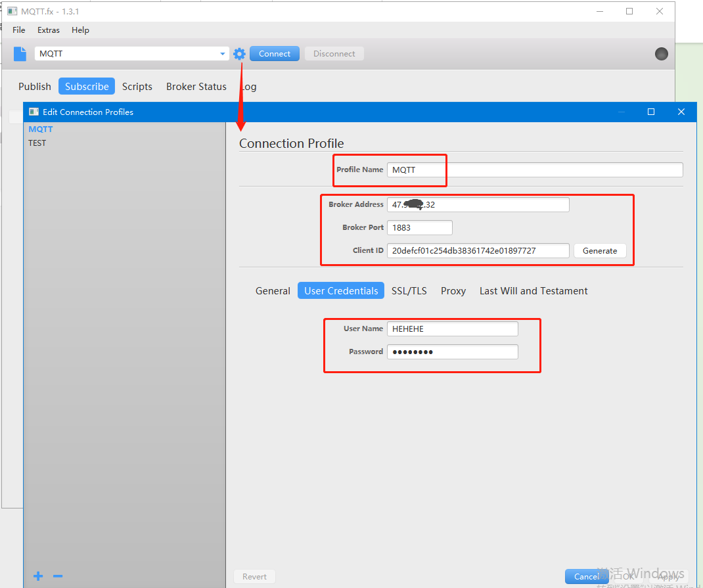Open connection settings gear icon
703x588 pixels.
click(239, 54)
